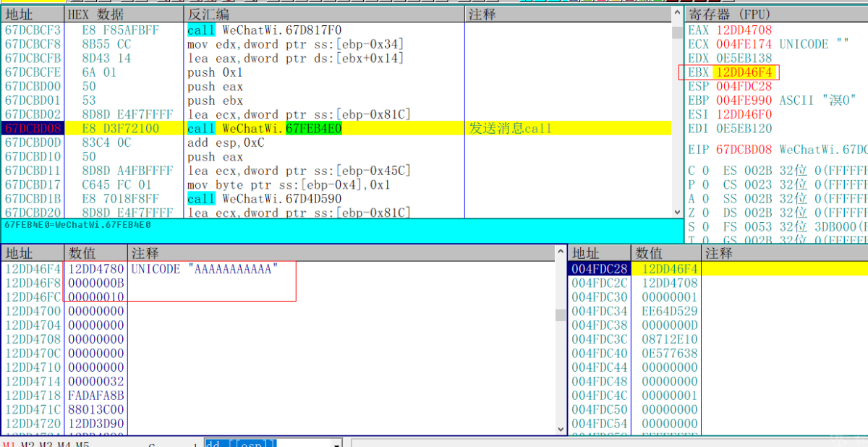This screenshot has width=868, height=447.
Task: Click the 地址 column header in disassembly pane
Action: coord(33,14)
